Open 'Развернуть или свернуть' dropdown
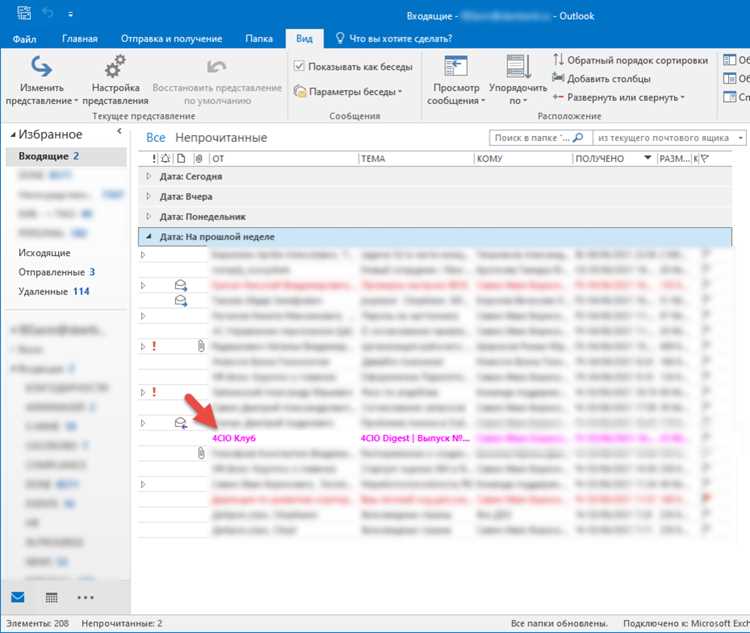Screen dimensions: 750x633 click(618, 97)
